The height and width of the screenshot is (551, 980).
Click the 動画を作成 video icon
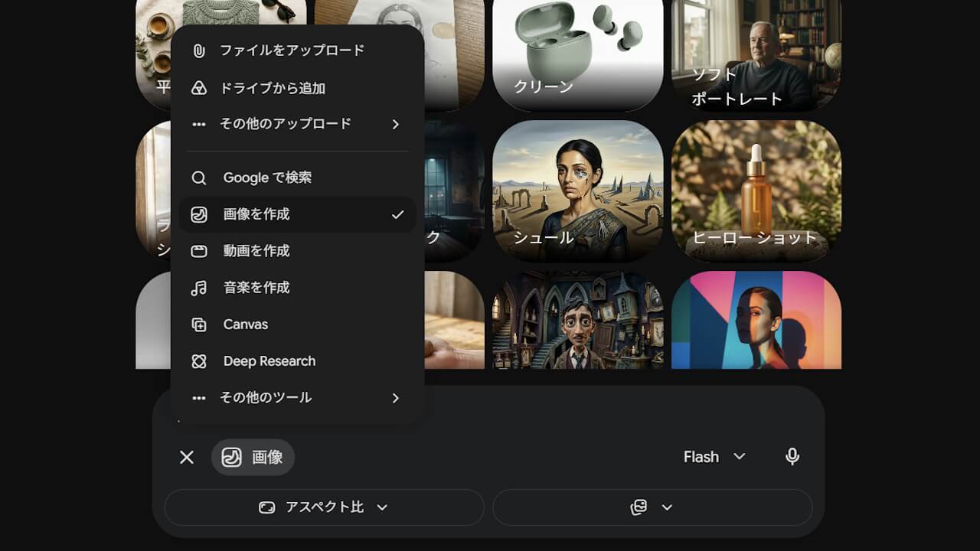pos(199,251)
